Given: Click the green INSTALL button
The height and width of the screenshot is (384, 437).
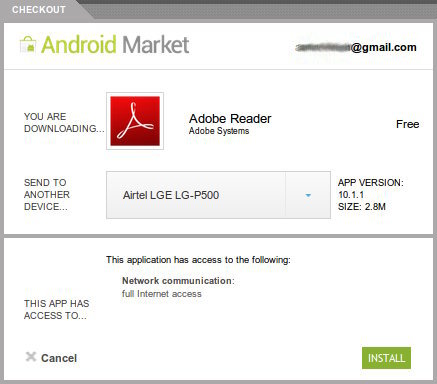Looking at the screenshot, I should click(x=386, y=358).
